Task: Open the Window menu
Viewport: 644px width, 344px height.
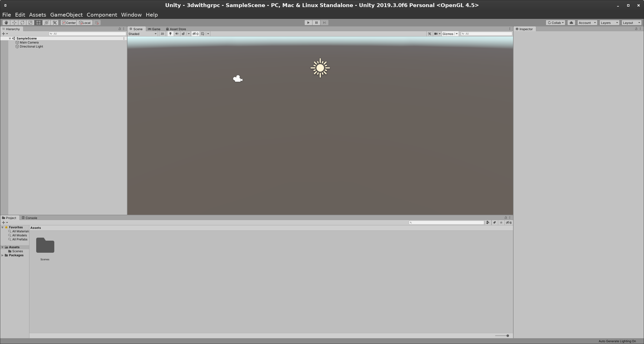Action: point(131,15)
